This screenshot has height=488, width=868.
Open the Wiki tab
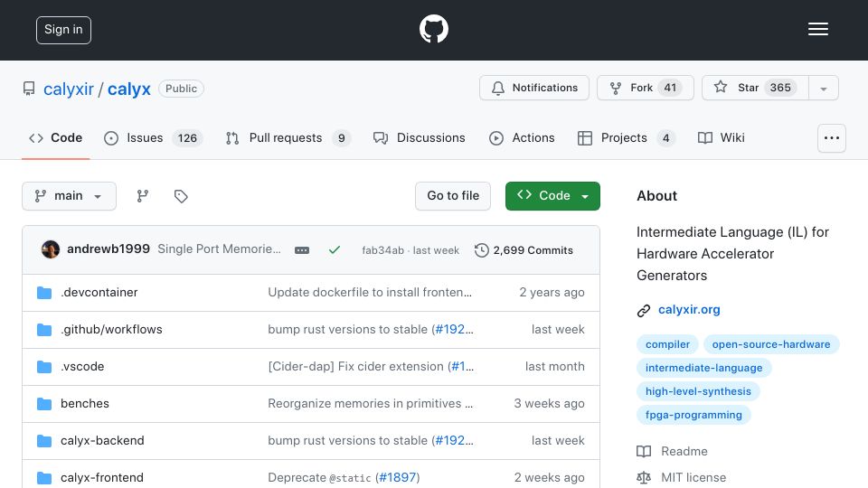click(722, 137)
